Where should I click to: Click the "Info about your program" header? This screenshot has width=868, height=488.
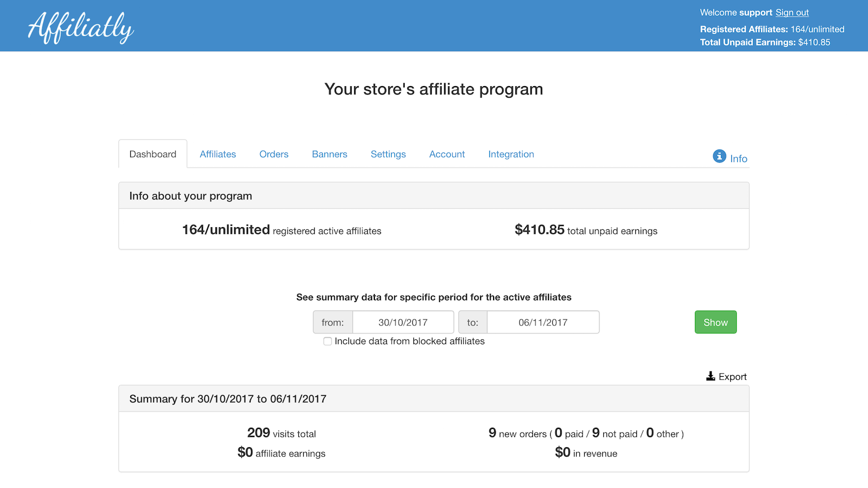(x=190, y=196)
